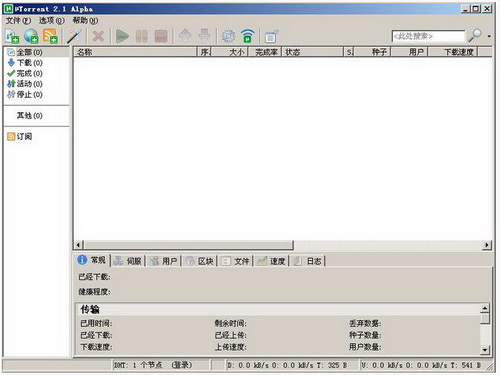Viewport: 500px width, 375px height.
Task: Click the move up queue arrow icon
Action: pos(185,35)
